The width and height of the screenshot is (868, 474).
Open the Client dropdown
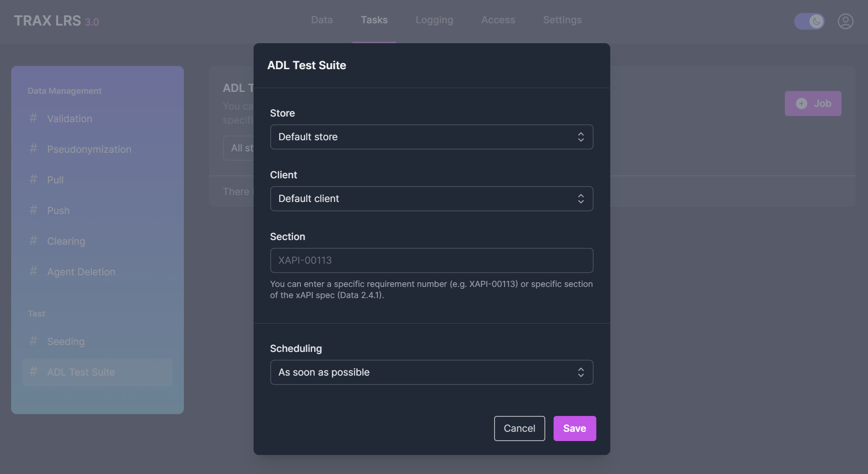(x=431, y=199)
